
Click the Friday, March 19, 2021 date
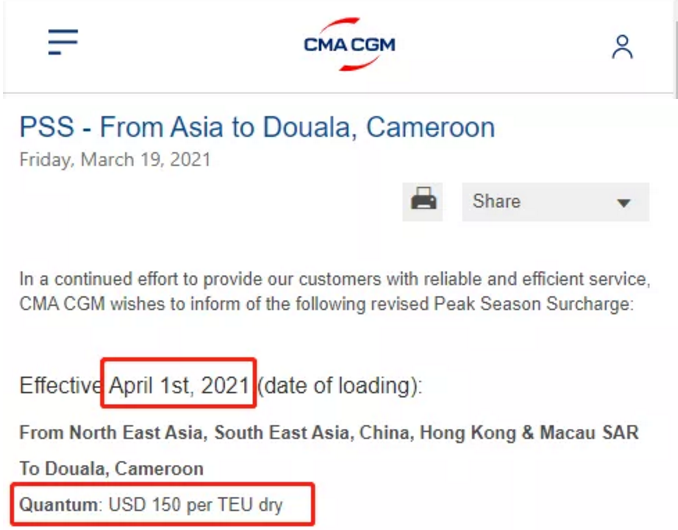point(115,160)
